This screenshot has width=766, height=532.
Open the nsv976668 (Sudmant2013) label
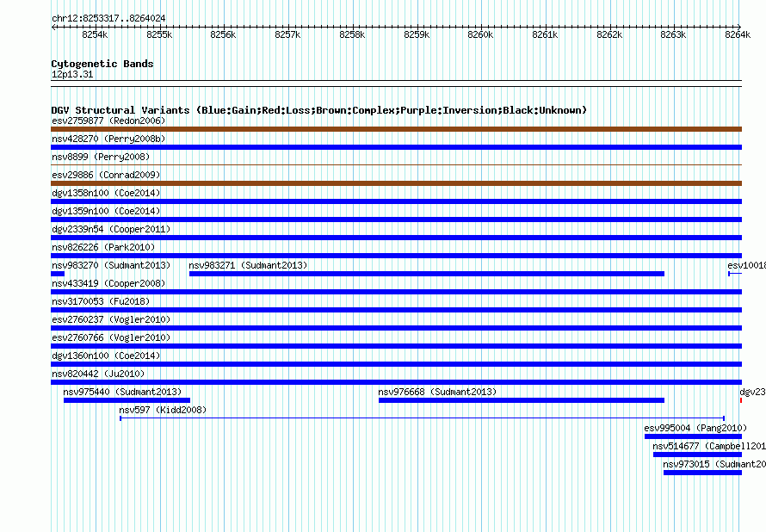[x=437, y=392]
